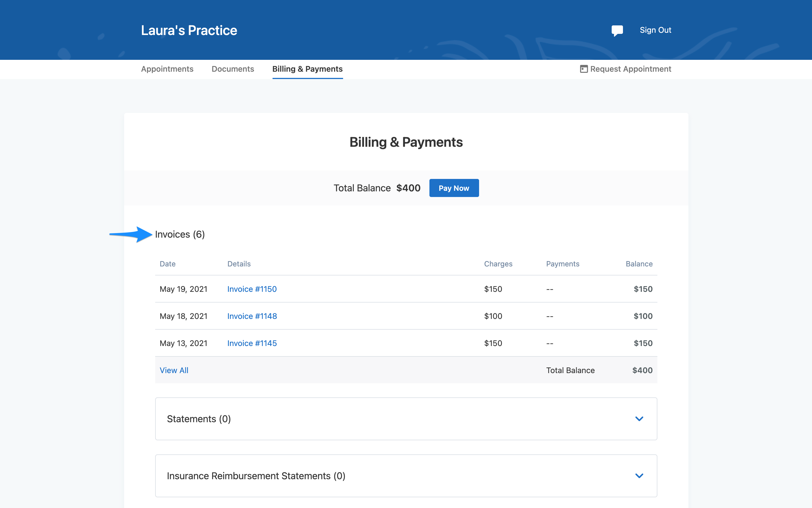Click the Request Appointment calendar icon
The width and height of the screenshot is (812, 508).
[x=585, y=69]
